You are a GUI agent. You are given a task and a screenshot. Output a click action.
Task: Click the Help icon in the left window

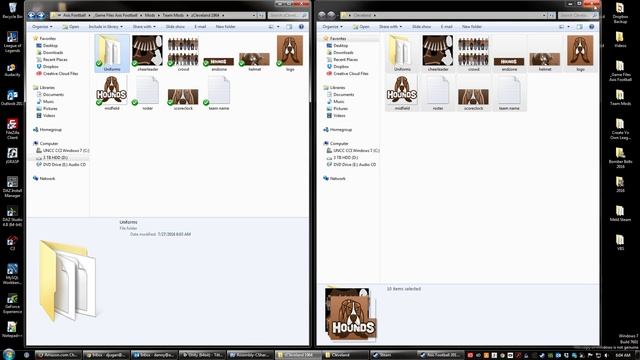pyautogui.click(x=301, y=27)
